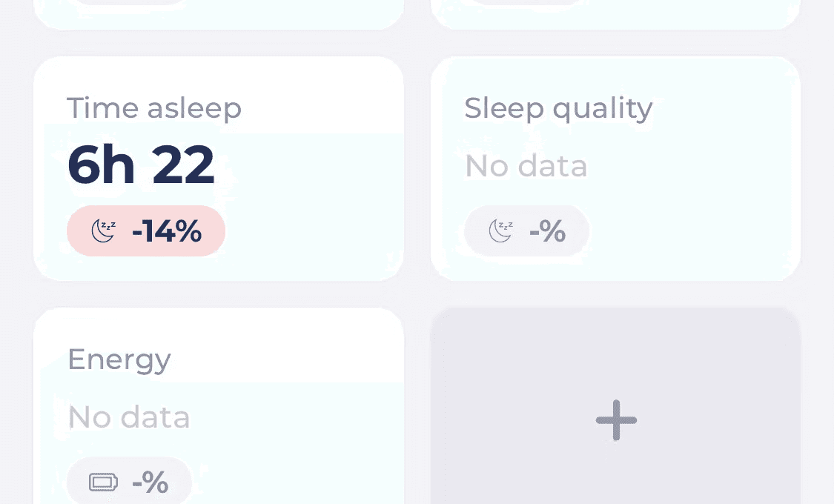Open the Energy card
Image resolution: width=834 pixels, height=504 pixels.
219,406
